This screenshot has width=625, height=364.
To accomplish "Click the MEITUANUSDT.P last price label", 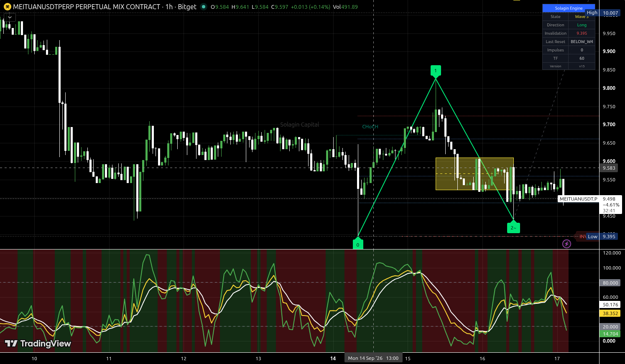I will 579,199.
